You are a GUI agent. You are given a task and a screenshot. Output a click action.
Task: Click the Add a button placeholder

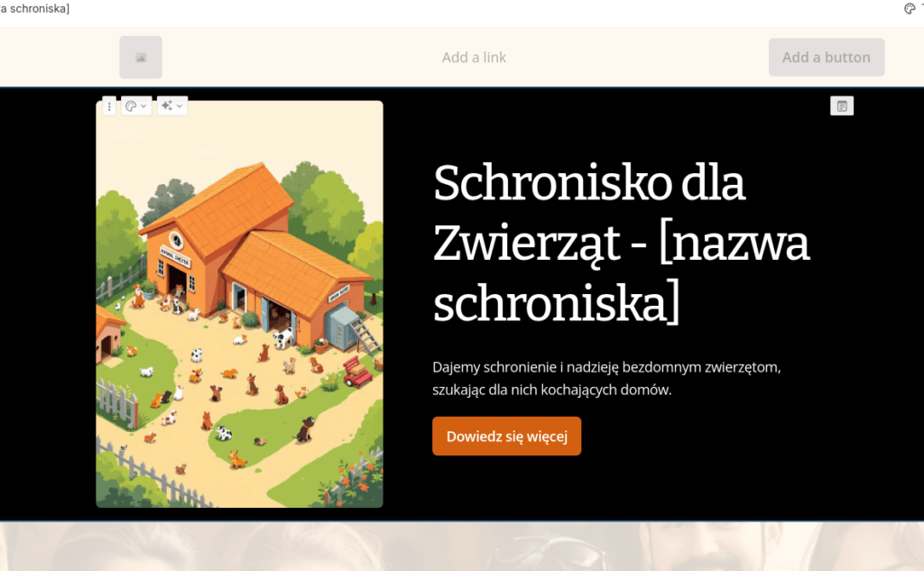[x=827, y=57]
